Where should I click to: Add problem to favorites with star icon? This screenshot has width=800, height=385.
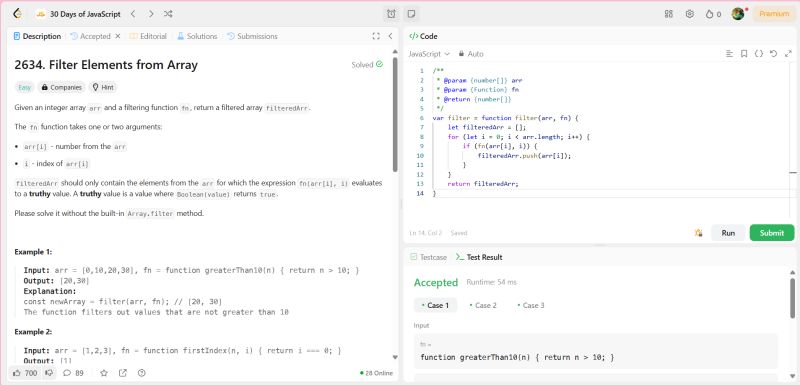tap(104, 373)
